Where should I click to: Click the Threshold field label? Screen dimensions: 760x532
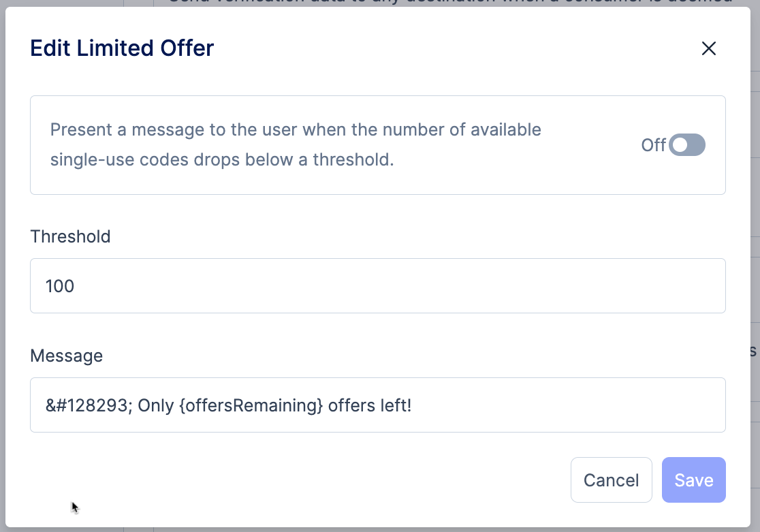pos(70,236)
